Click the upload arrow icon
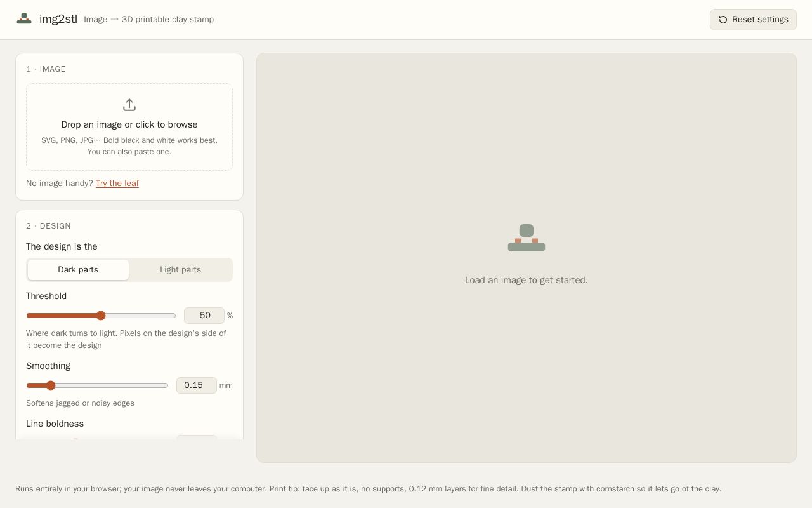This screenshot has width=812, height=508. tap(129, 105)
